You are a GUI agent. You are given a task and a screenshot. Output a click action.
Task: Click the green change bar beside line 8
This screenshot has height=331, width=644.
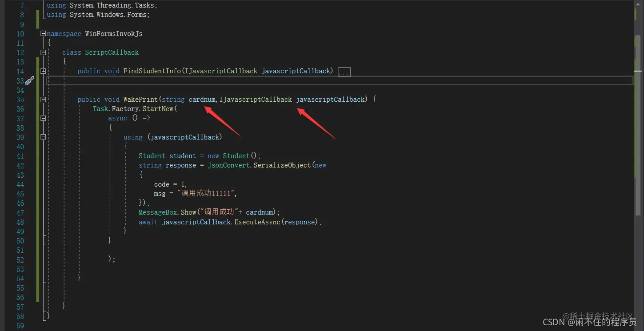[x=38, y=15]
